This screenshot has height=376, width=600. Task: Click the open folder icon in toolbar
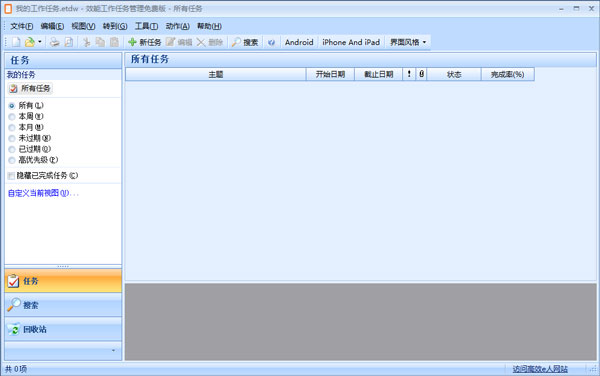tap(29, 42)
